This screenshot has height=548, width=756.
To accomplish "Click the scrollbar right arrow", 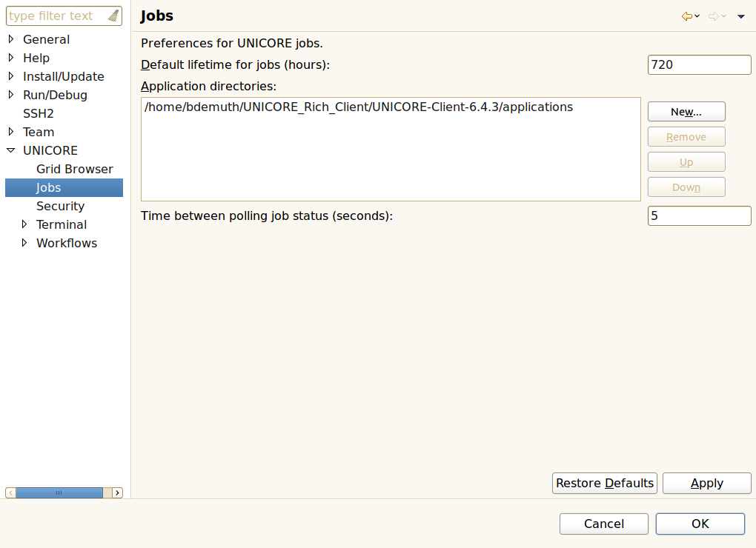I will tap(117, 492).
